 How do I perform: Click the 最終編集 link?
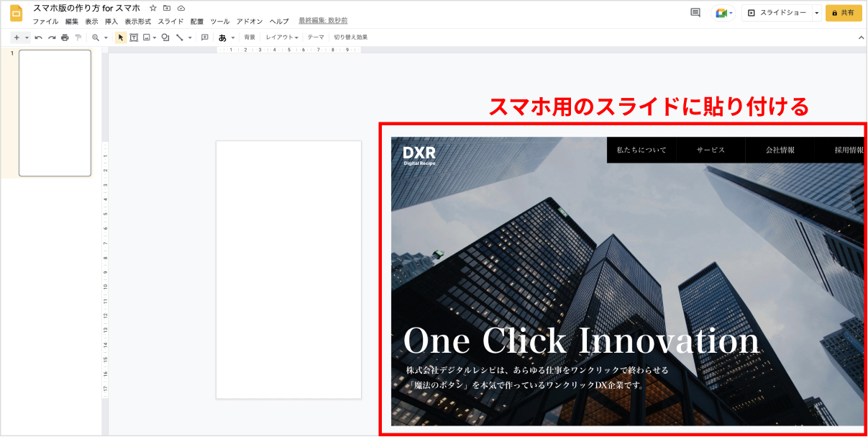pos(323,21)
